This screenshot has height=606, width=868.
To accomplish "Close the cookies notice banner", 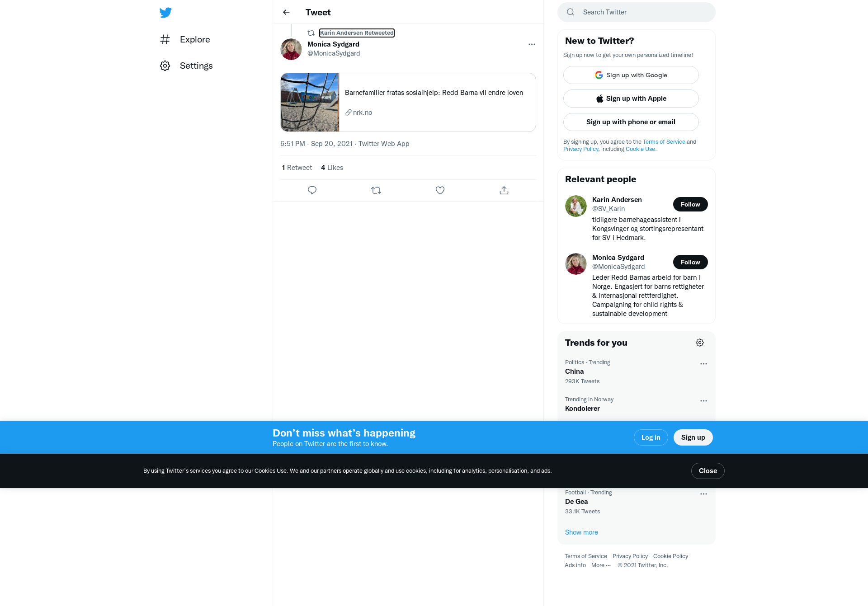I will (x=708, y=471).
